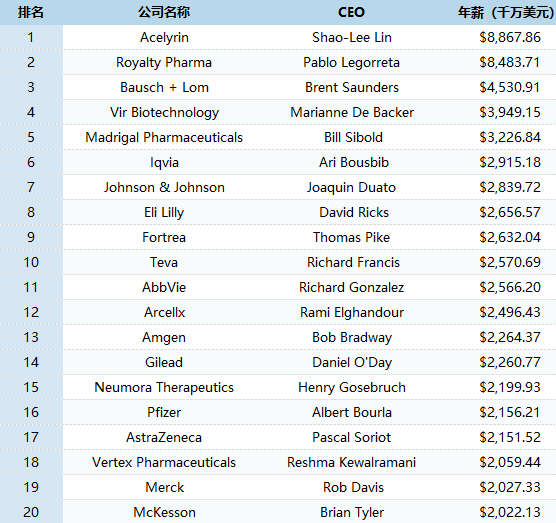The height and width of the screenshot is (523, 556).
Task: Click the 公司名称 column header
Action: pos(164,12)
